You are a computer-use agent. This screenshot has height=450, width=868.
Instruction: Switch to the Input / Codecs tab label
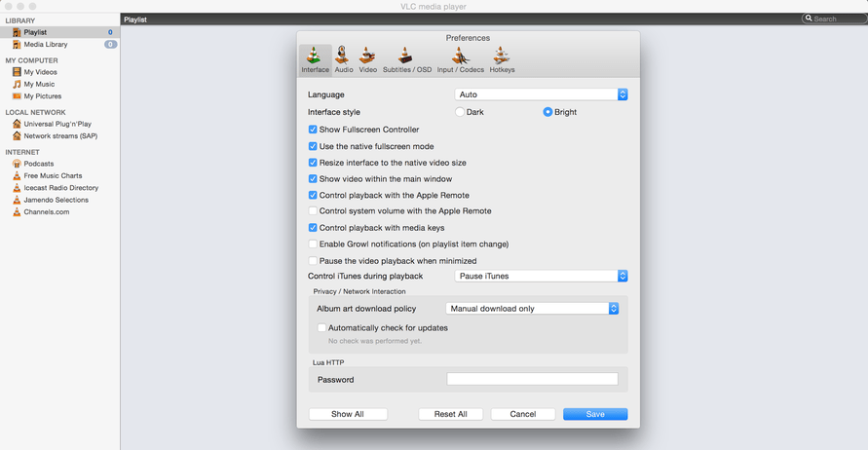(x=460, y=70)
